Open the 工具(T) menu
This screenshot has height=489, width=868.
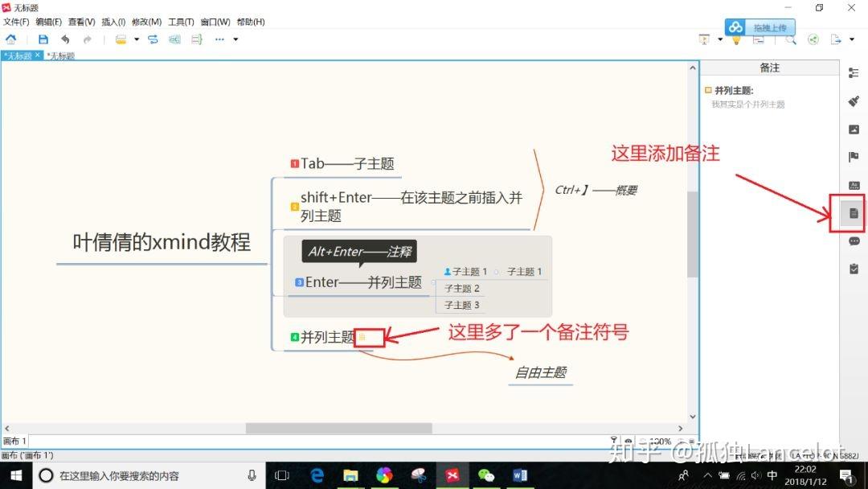point(181,22)
